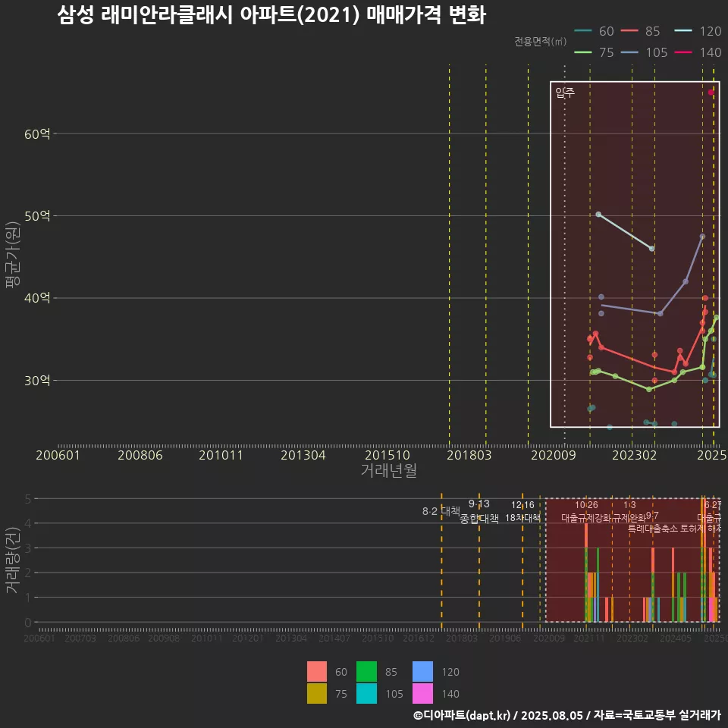
Task: Click the salmon 60 square in bottom legend
Action: 317,671
